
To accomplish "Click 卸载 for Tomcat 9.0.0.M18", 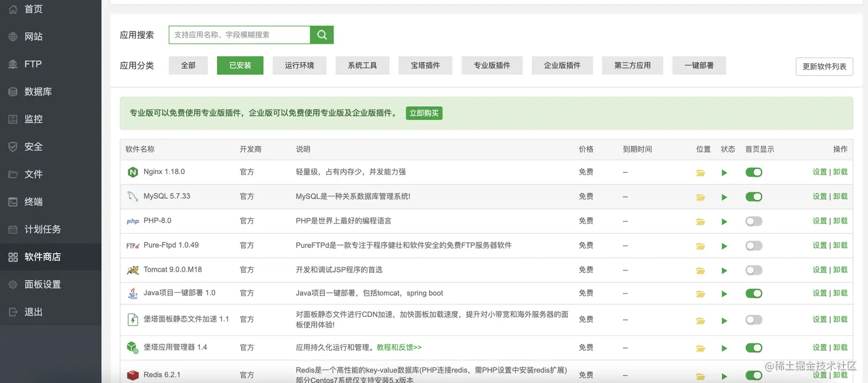I will click(x=840, y=270).
